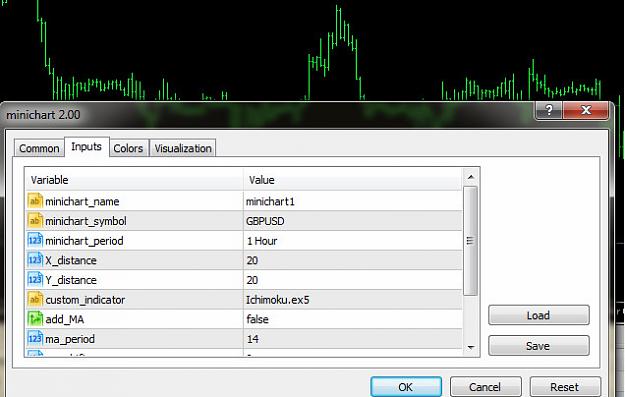This screenshot has width=625, height=397.
Task: Confirm the dialog with OK
Action: [x=406, y=387]
